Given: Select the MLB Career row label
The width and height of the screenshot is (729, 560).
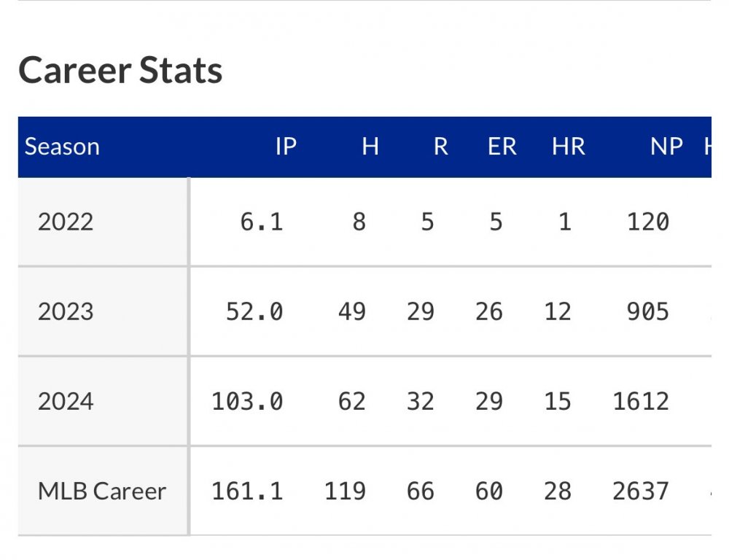Looking at the screenshot, I should coord(102,491).
